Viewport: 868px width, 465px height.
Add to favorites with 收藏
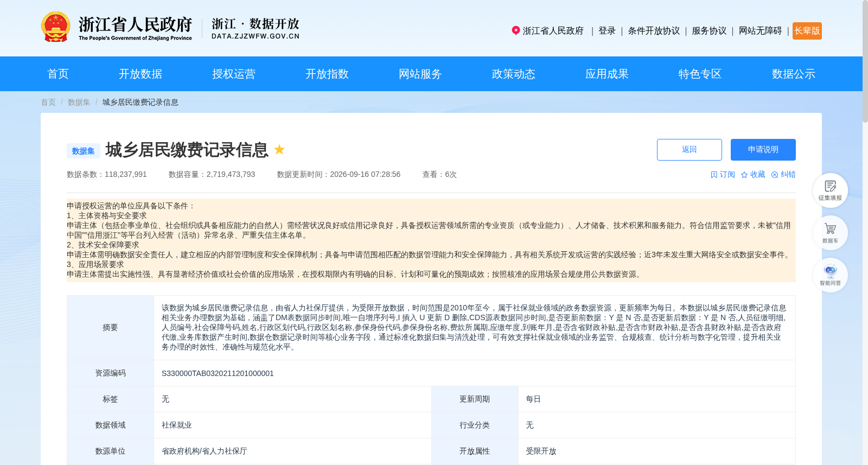(x=753, y=174)
